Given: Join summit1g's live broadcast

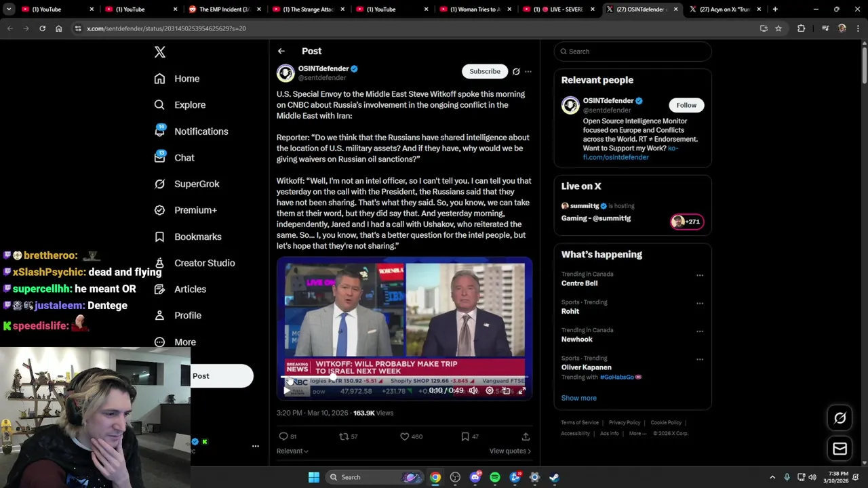Looking at the screenshot, I should tap(633, 212).
